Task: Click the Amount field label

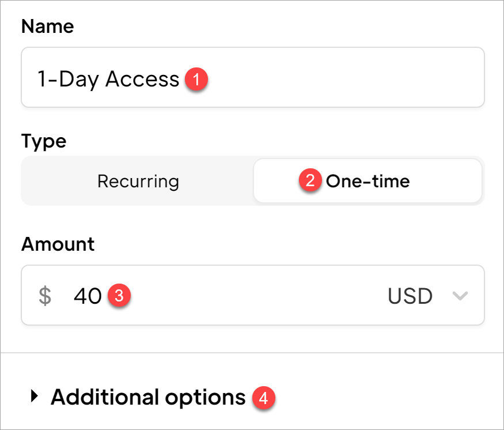Action: click(58, 244)
